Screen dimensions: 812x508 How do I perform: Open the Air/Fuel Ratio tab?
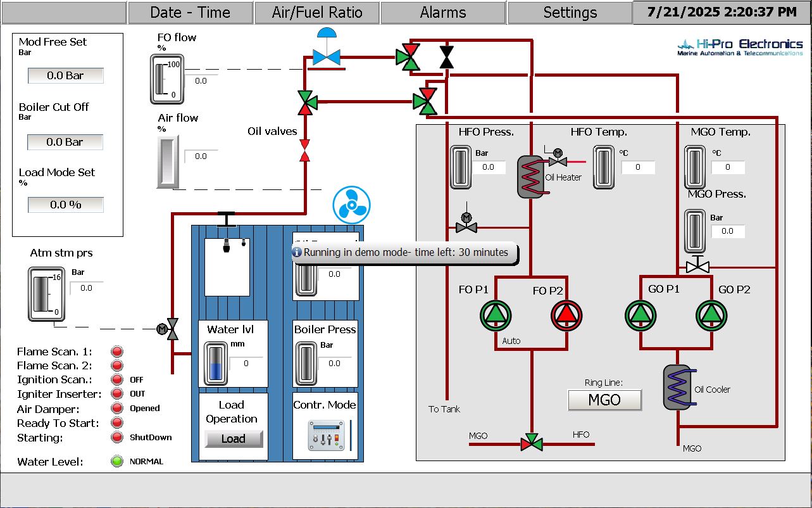[x=317, y=12]
